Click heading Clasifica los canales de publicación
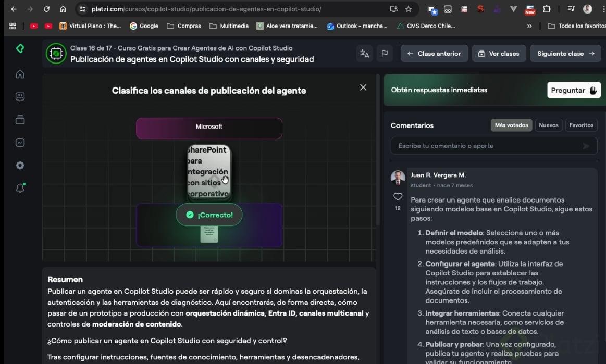 tap(209, 91)
